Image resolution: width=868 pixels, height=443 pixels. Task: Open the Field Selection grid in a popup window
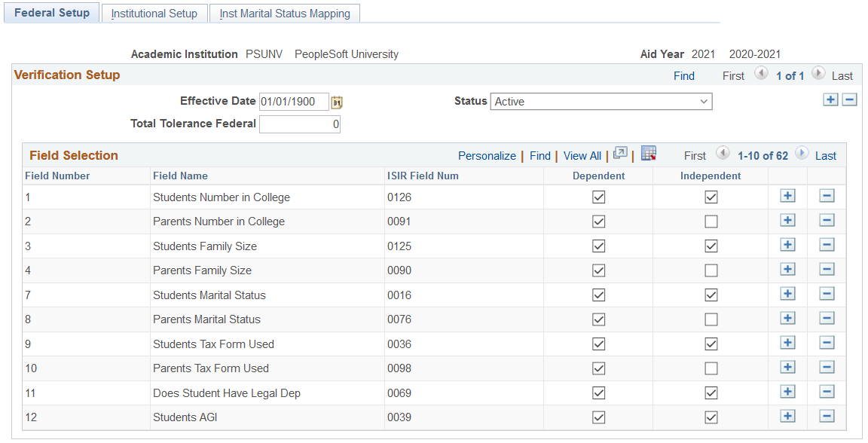[x=619, y=155]
